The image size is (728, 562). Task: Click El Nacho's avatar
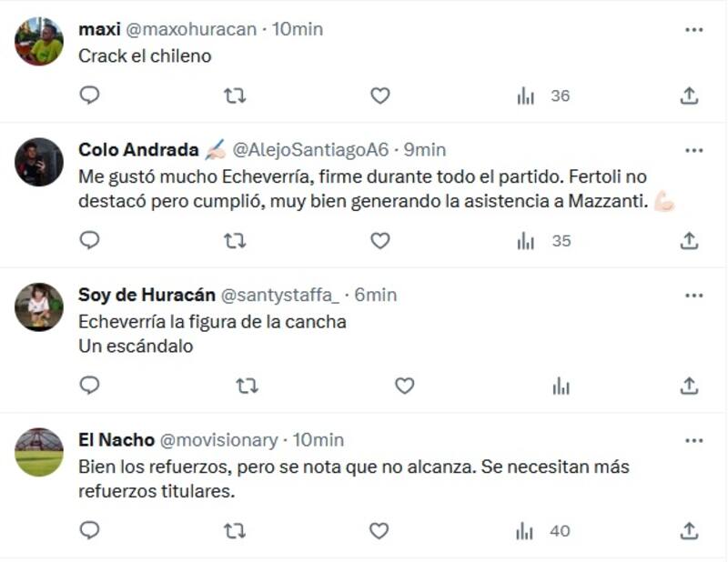pos(37,451)
